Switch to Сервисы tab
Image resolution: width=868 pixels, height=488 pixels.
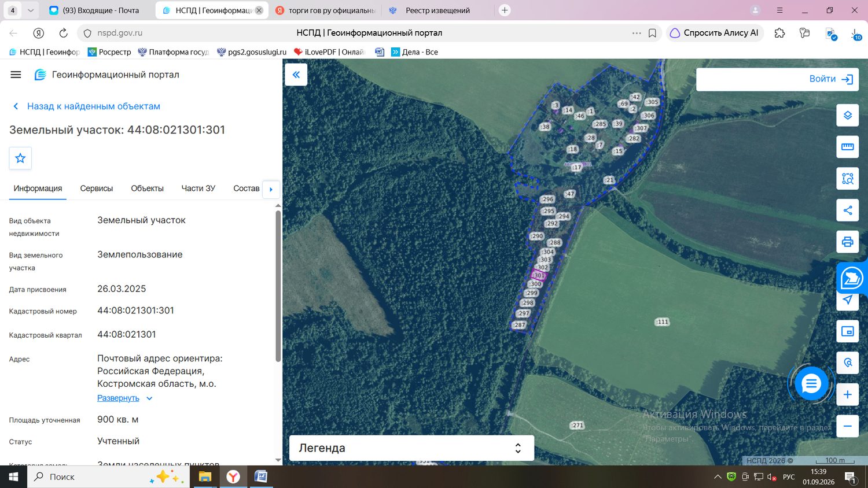[97, 188]
